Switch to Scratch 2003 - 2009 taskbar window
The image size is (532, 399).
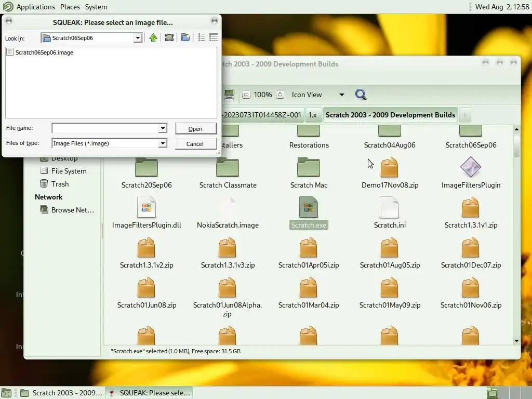click(x=61, y=393)
